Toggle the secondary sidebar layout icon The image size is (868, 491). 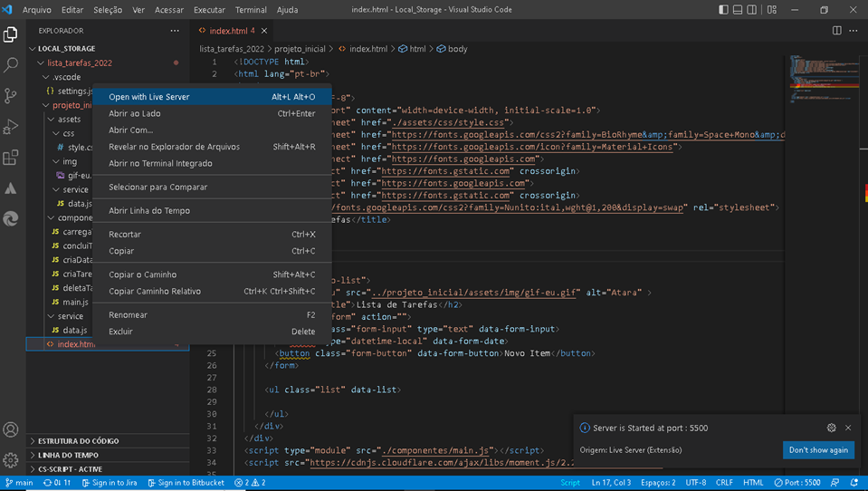coord(752,9)
